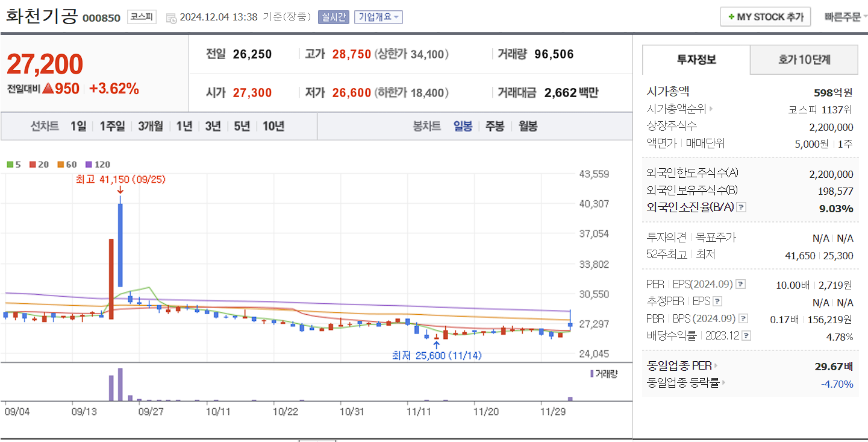868x442 pixels.
Task: Expand the 빠른주문 quick order menu
Action: 846,17
